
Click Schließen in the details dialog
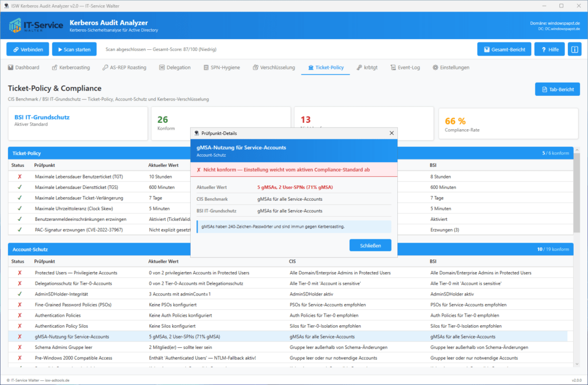tap(370, 246)
